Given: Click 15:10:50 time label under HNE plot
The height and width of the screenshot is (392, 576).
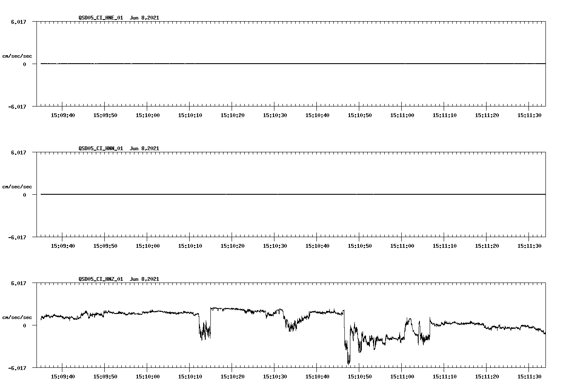Looking at the screenshot, I should pos(360,115).
